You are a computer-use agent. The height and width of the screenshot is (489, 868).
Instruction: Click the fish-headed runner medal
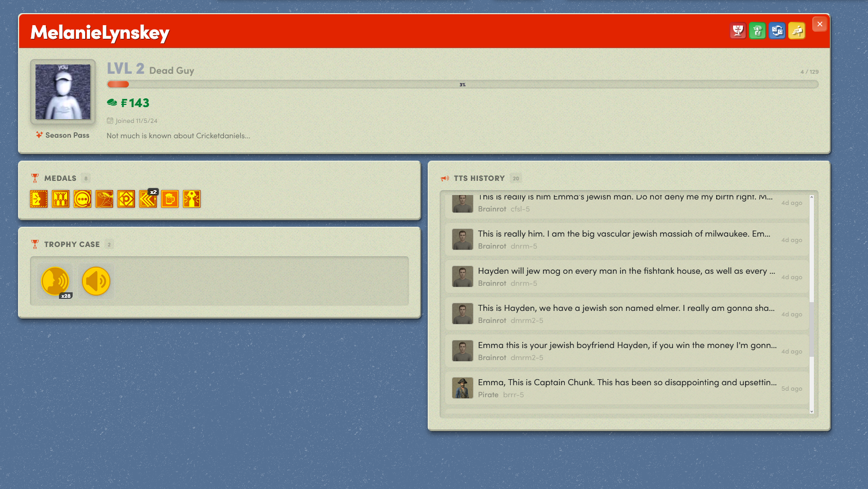[104, 199]
